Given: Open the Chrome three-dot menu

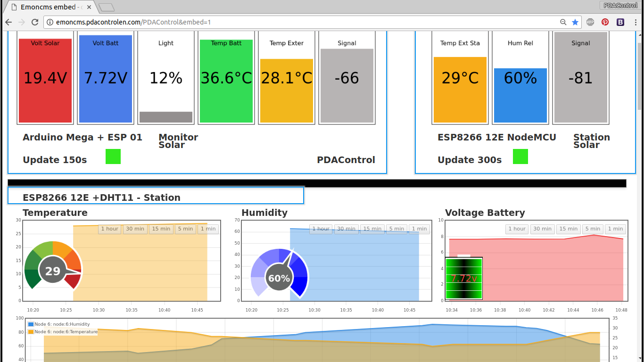Looking at the screenshot, I should (x=636, y=22).
